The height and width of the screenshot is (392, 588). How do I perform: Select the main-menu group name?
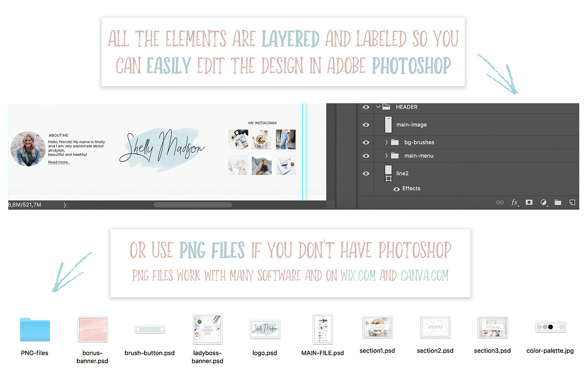click(419, 156)
